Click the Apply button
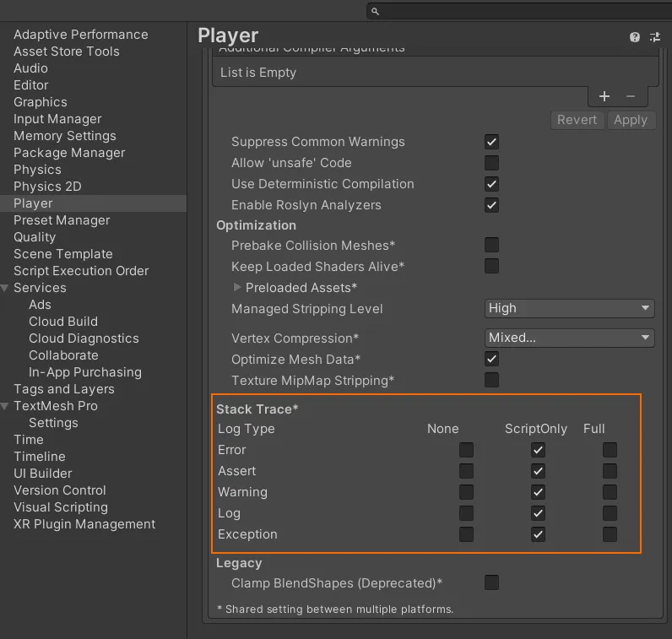Image resolution: width=672 pixels, height=639 pixels. click(631, 120)
